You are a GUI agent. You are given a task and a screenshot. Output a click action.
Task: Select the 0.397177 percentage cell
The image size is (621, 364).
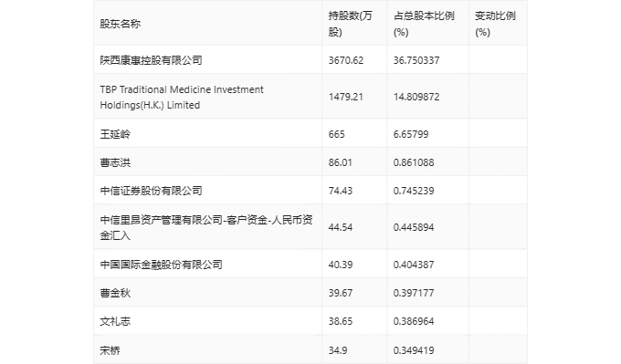pos(414,293)
